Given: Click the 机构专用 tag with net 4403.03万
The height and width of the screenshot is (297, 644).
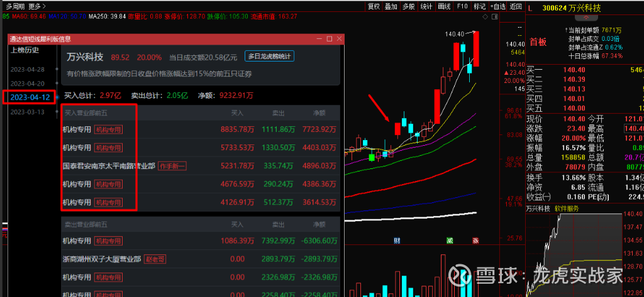Looking at the screenshot, I should tap(109, 148).
